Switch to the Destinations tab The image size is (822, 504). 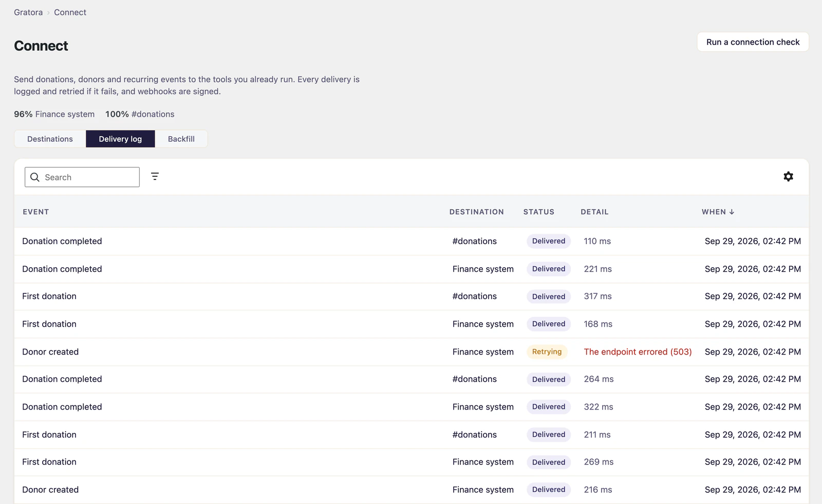tap(50, 139)
